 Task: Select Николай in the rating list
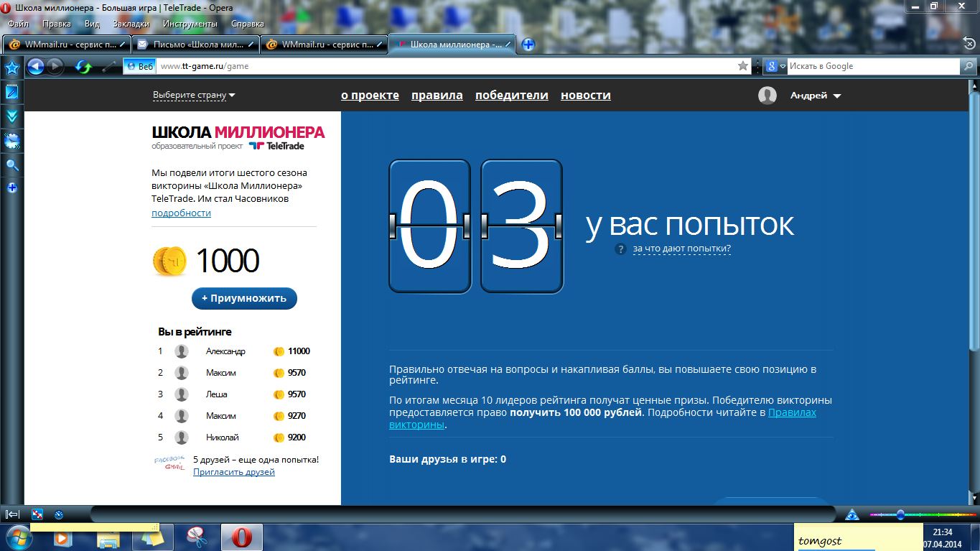(x=223, y=437)
